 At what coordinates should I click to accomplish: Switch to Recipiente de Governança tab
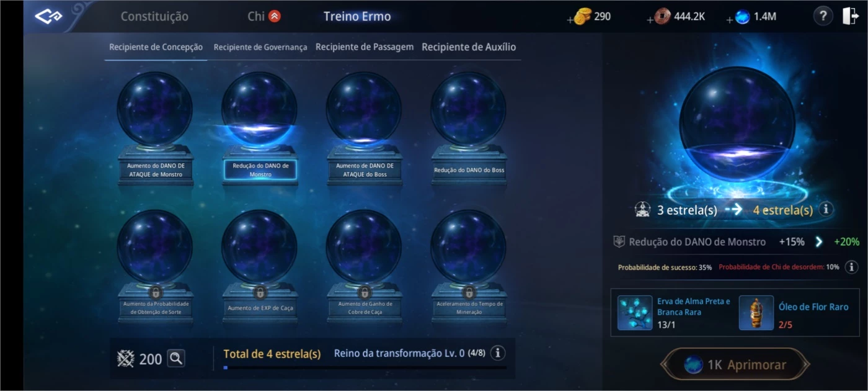(x=260, y=47)
